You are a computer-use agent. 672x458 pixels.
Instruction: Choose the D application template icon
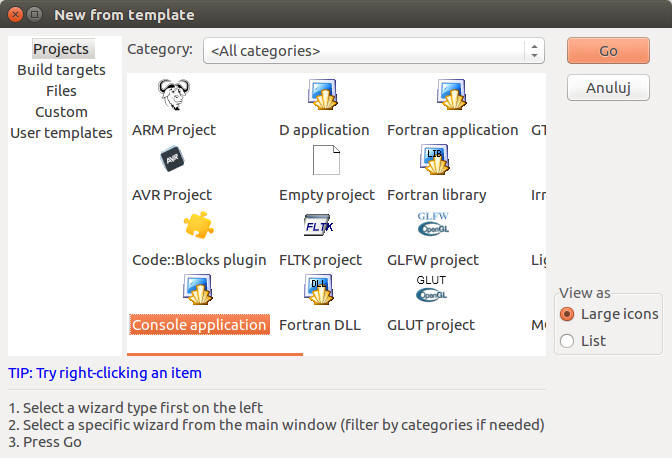[324, 97]
